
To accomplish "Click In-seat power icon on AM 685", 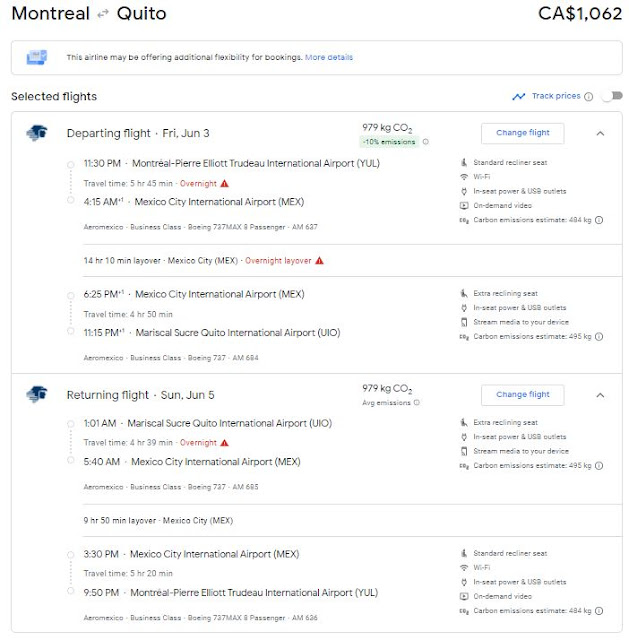I will click(464, 437).
